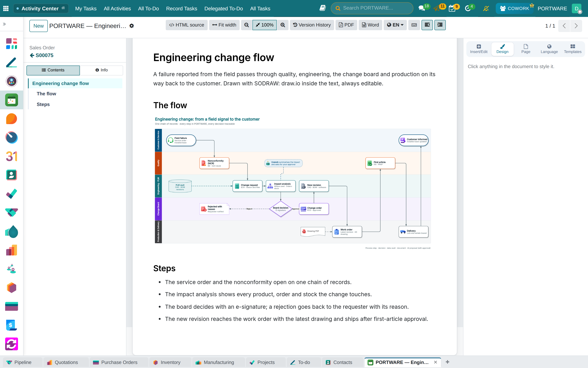The image size is (588, 368).
Task: Export the document as PDF
Action: (346, 25)
